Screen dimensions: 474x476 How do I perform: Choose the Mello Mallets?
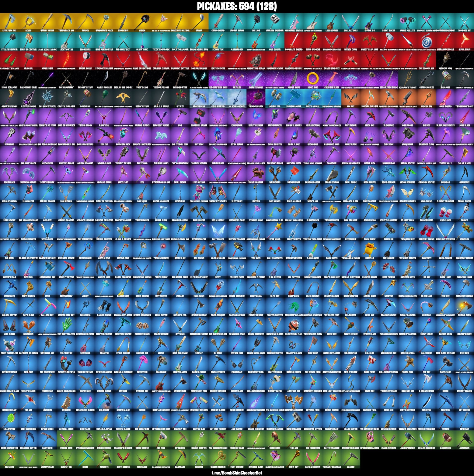(x=408, y=23)
